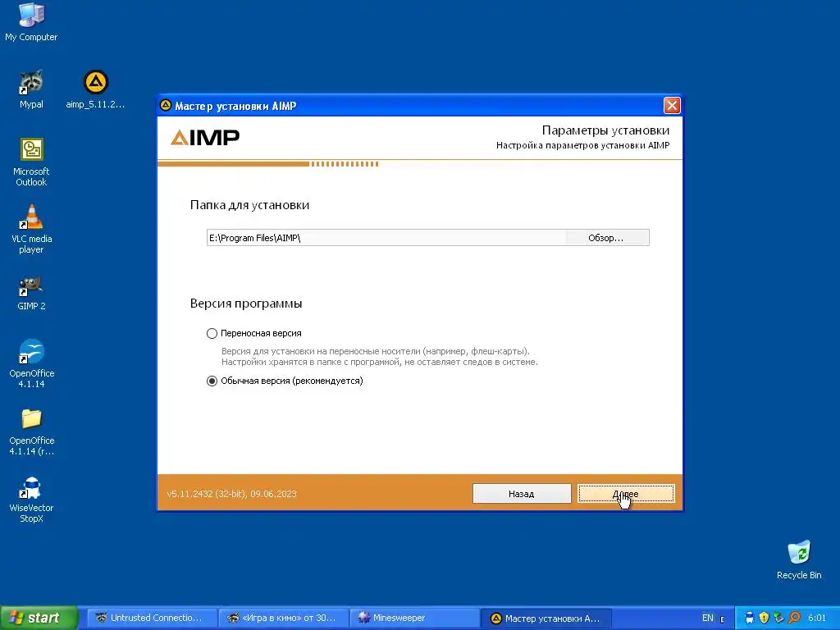Switch to Untrusted Connectio… taskbar window

152,618
